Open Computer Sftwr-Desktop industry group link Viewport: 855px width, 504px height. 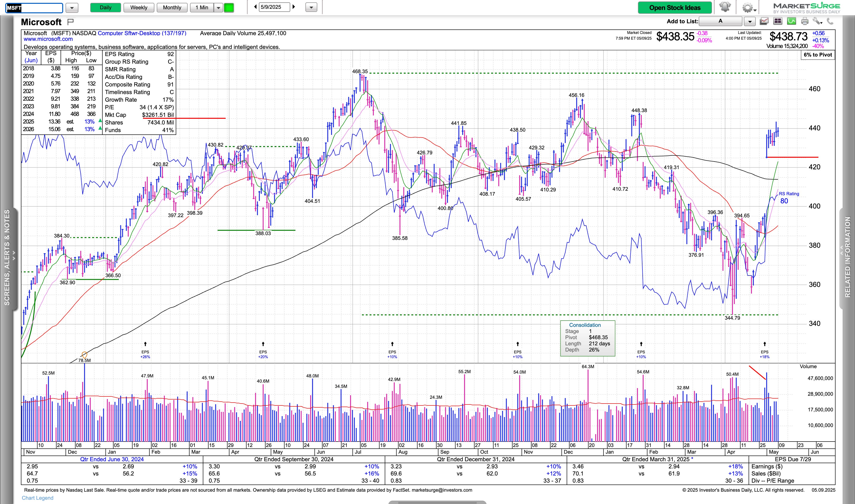coord(142,33)
